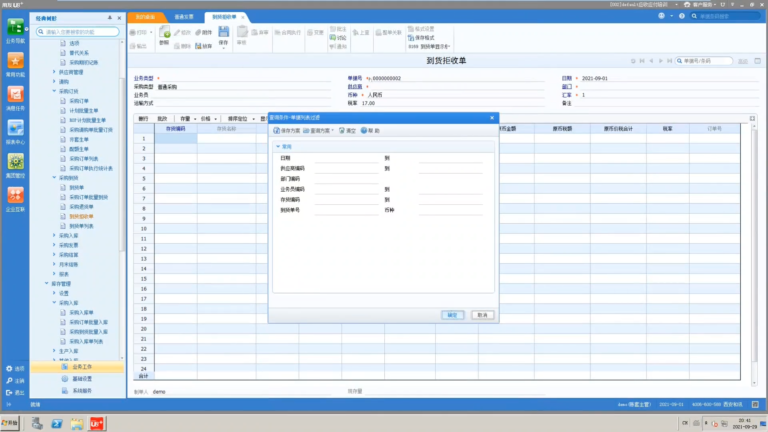This screenshot has width=768, height=432.
Task: Click the navigation tree search box
Action: (x=78, y=32)
